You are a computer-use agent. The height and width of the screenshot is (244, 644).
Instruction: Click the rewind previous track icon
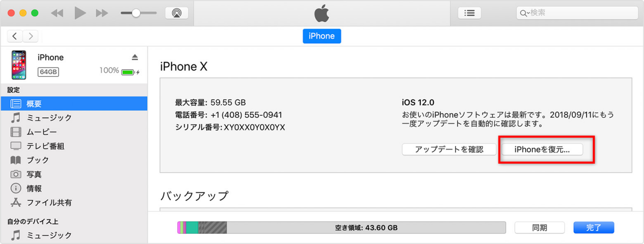coord(57,13)
